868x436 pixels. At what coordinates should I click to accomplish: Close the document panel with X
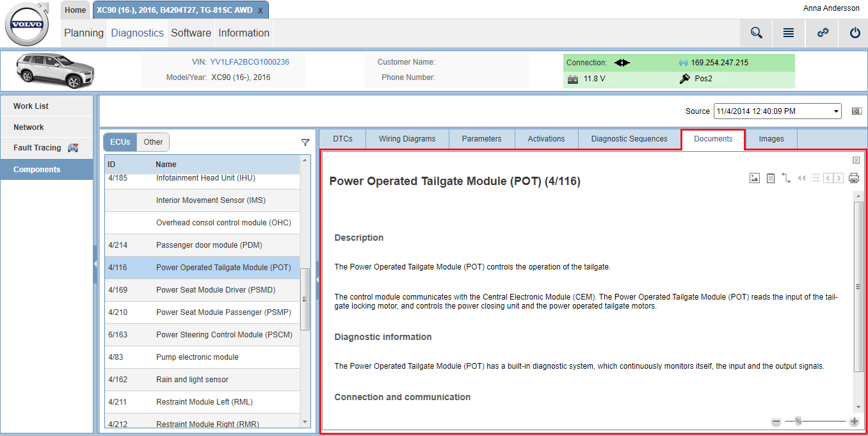856,160
